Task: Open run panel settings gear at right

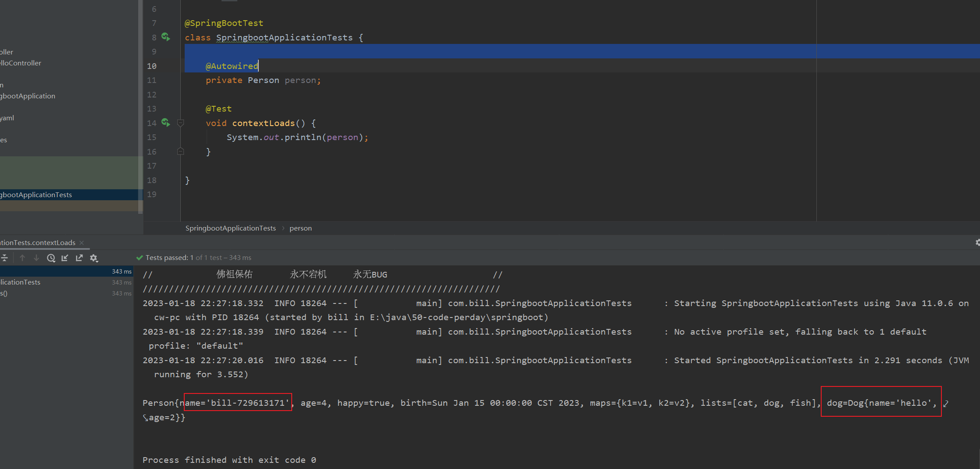Action: tap(977, 242)
